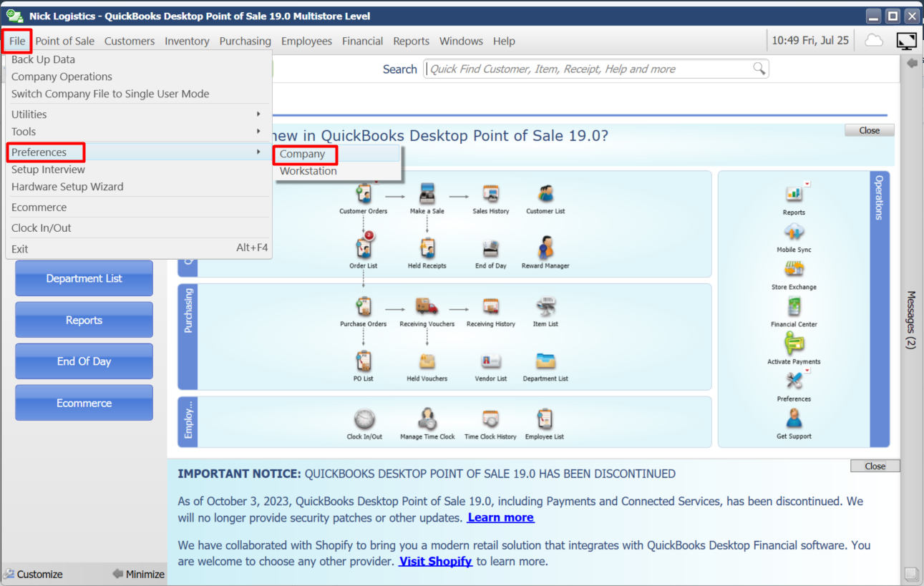Open the Vendor List icon
Viewport: 924px width, 586px height.
pyautogui.click(x=490, y=361)
